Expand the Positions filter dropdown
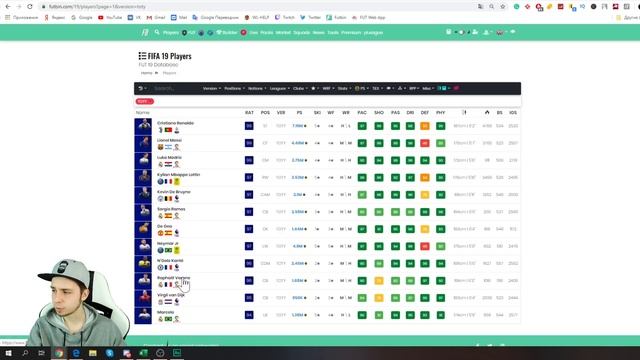Viewport: 640px width, 360px height. pyautogui.click(x=234, y=88)
